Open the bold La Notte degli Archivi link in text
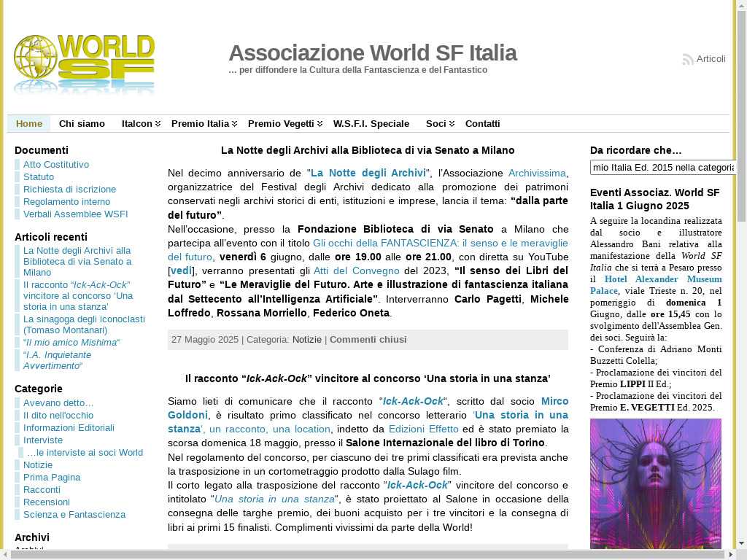 [368, 173]
